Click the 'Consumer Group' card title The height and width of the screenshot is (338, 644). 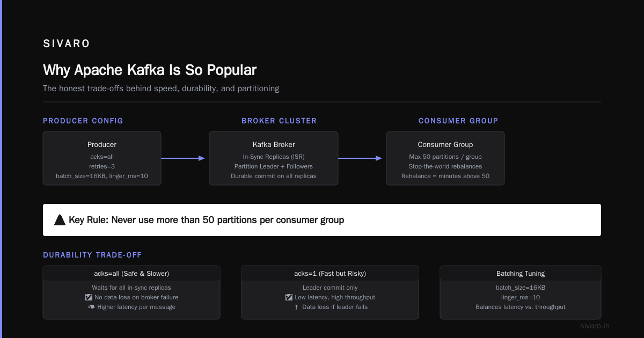(x=445, y=144)
